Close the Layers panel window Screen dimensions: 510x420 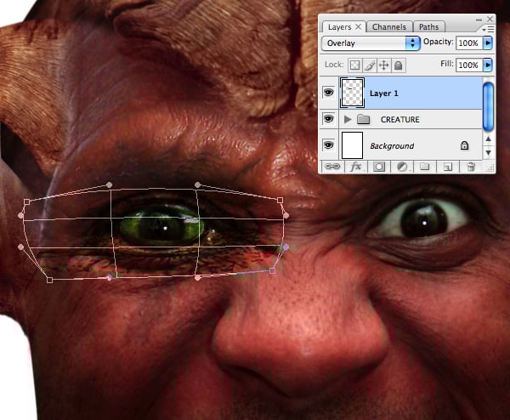pyautogui.click(x=490, y=20)
